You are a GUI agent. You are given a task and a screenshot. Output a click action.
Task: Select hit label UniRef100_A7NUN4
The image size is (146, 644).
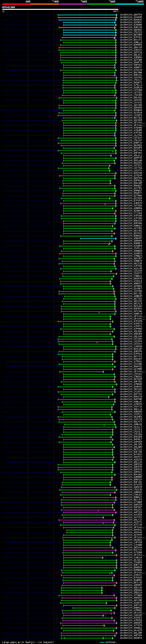click(131, 25)
